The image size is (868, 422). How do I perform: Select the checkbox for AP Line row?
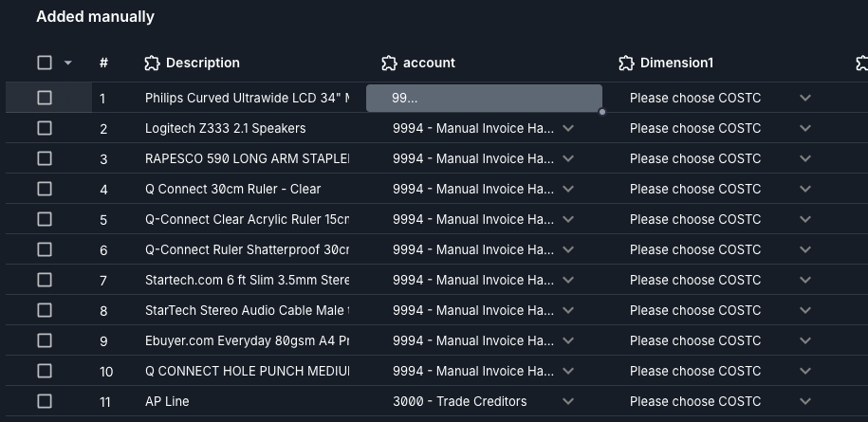[45, 401]
